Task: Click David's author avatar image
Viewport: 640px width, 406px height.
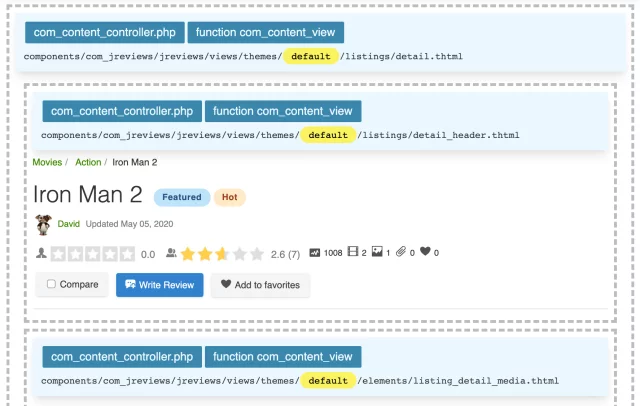Action: coord(44,223)
